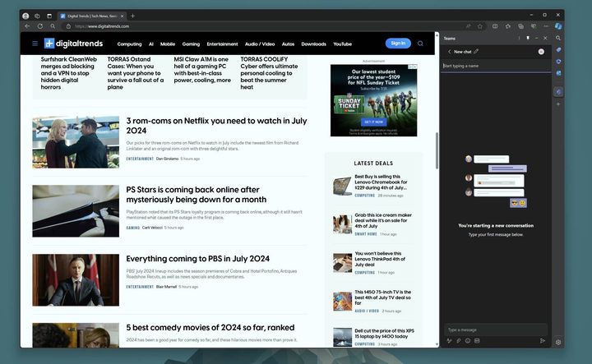Open the tab actions menu icon
Image resolution: width=592 pixels, height=364 pixels.
[x=49, y=16]
